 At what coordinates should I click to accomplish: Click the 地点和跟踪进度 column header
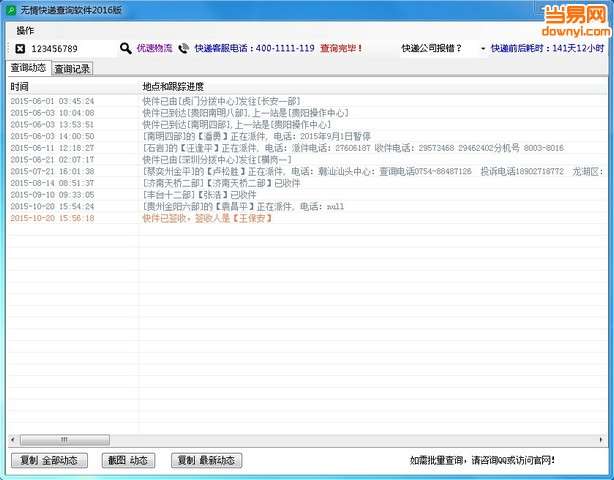tap(372, 87)
